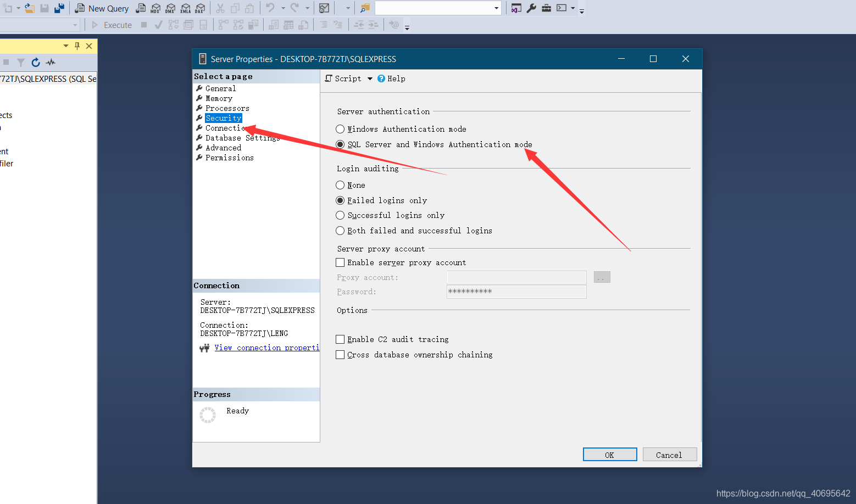Click the Help icon in Server Properties
The width and height of the screenshot is (856, 504).
pos(381,79)
